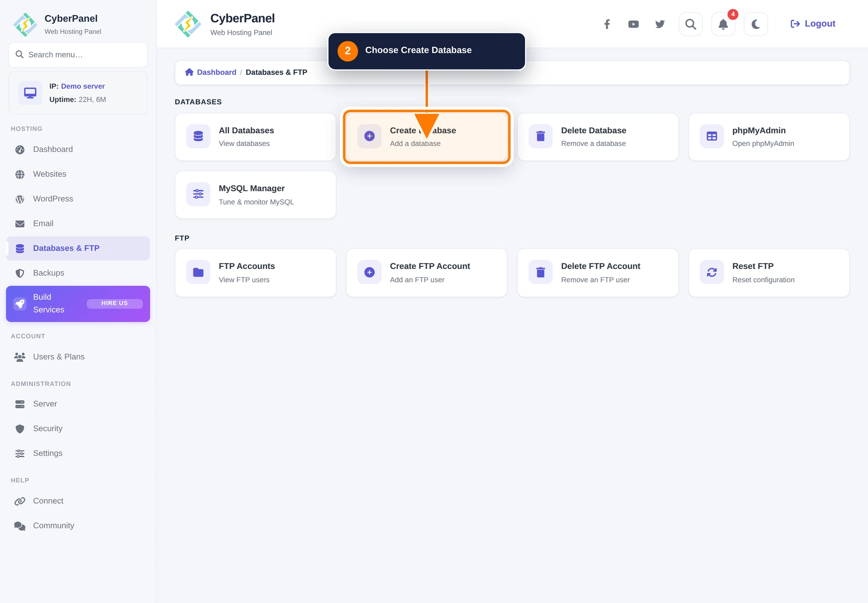Click the Delete Database trash icon

541,136
